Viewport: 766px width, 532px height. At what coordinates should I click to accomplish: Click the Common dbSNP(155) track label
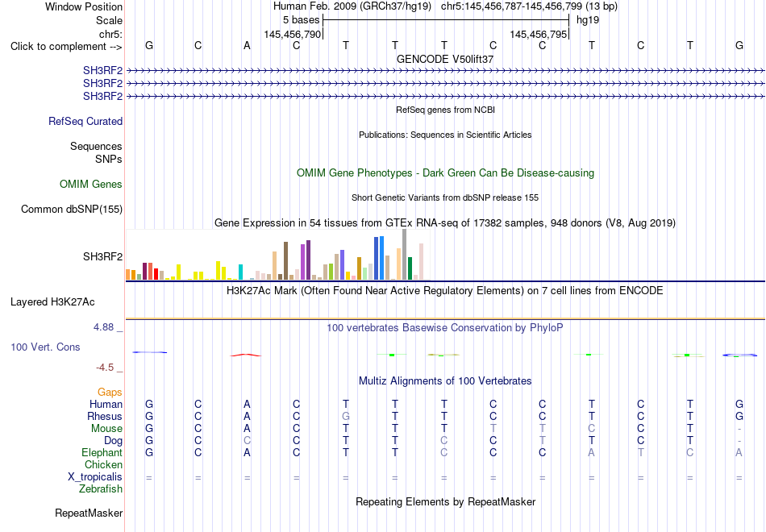tap(72, 209)
